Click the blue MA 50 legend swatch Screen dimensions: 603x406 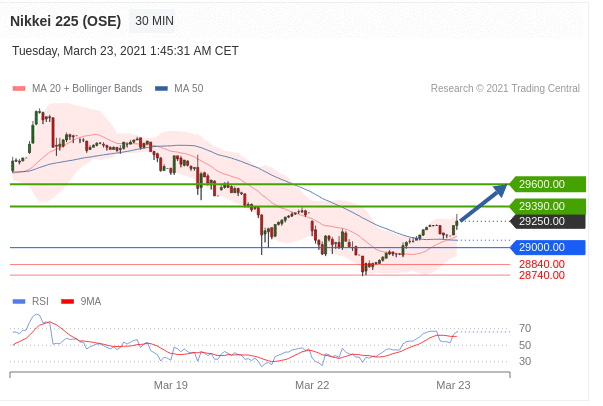[x=161, y=89]
